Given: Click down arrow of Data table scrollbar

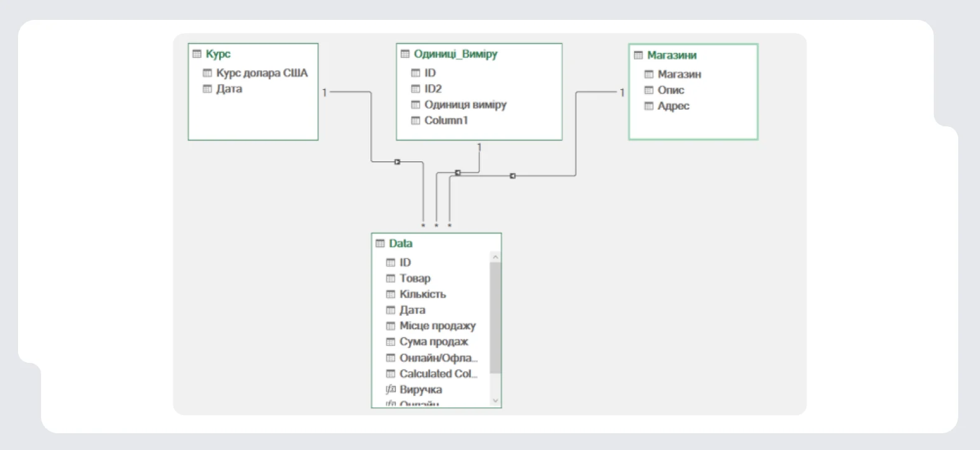Looking at the screenshot, I should [495, 401].
